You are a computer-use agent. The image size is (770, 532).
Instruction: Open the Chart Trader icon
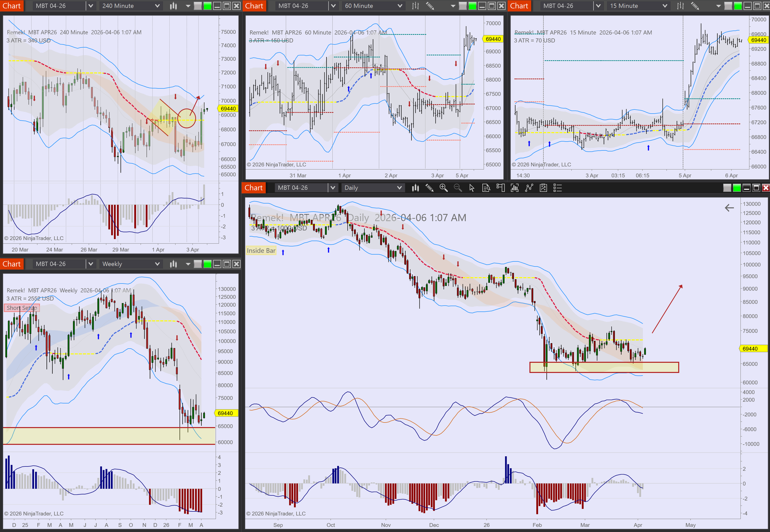(x=500, y=188)
